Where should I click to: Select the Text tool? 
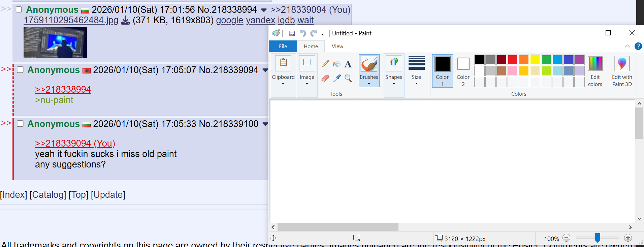click(x=348, y=64)
